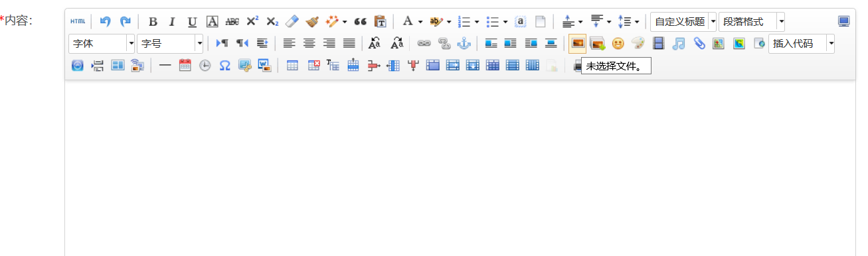The image size is (868, 256).
Task: Insert special character Omega icon
Action: click(224, 66)
